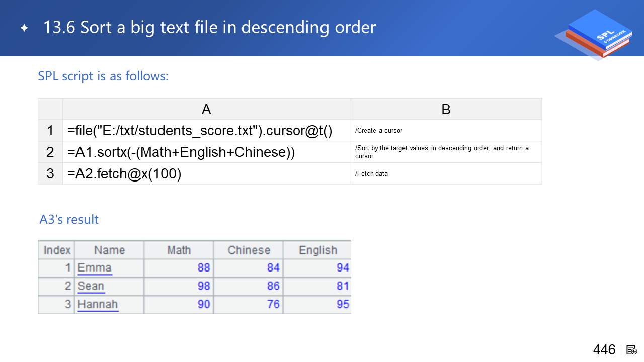The image size is (644, 362).
Task: Click the "Fetch data" comment cell
Action: tap(446, 174)
